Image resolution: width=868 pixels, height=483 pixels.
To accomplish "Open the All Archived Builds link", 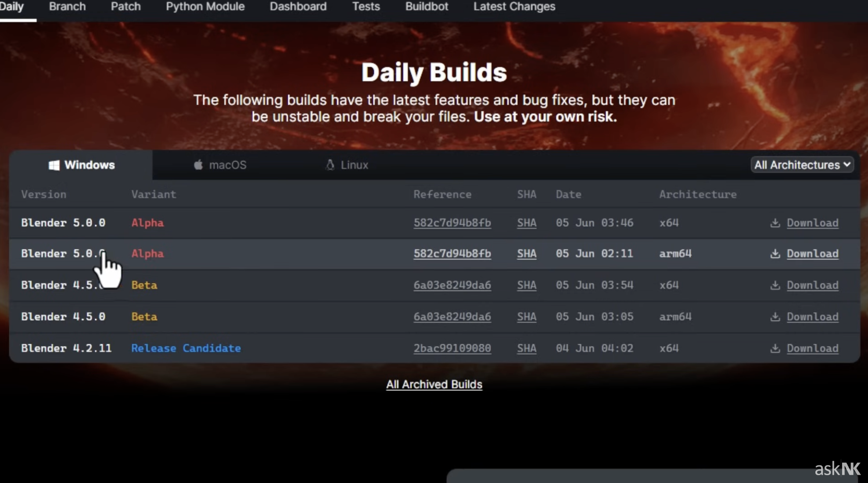I will [434, 385].
